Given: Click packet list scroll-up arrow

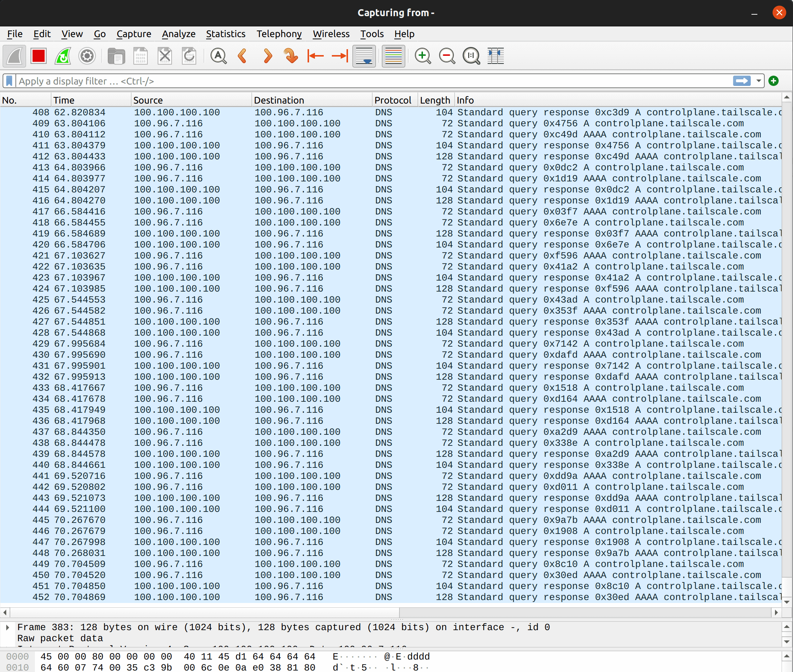Looking at the screenshot, I should 786,98.
